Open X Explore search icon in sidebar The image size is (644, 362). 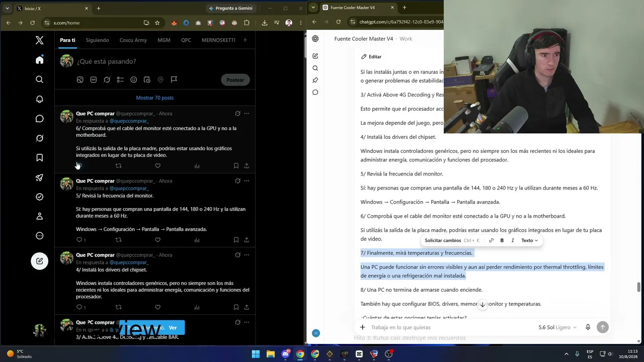click(40, 79)
